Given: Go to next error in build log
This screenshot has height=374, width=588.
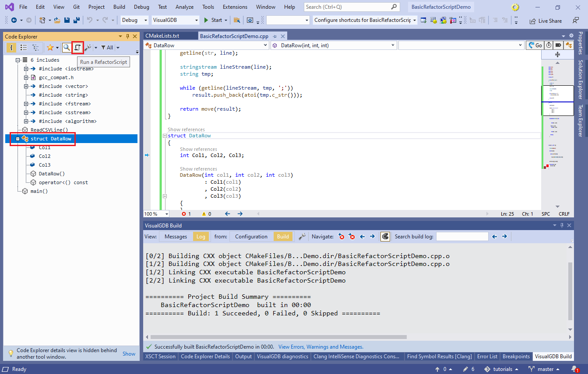Looking at the screenshot, I should pos(352,236).
